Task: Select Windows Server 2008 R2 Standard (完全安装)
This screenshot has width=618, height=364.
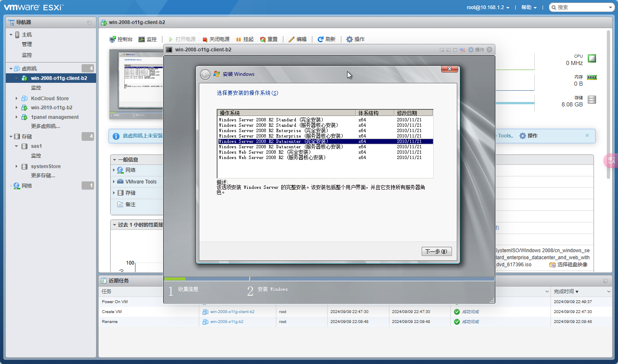Action: pos(325,120)
